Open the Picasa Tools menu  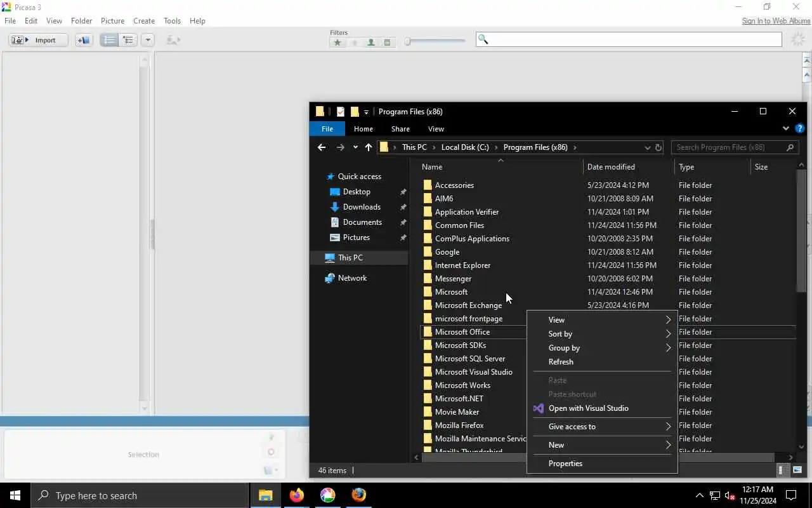172,21
